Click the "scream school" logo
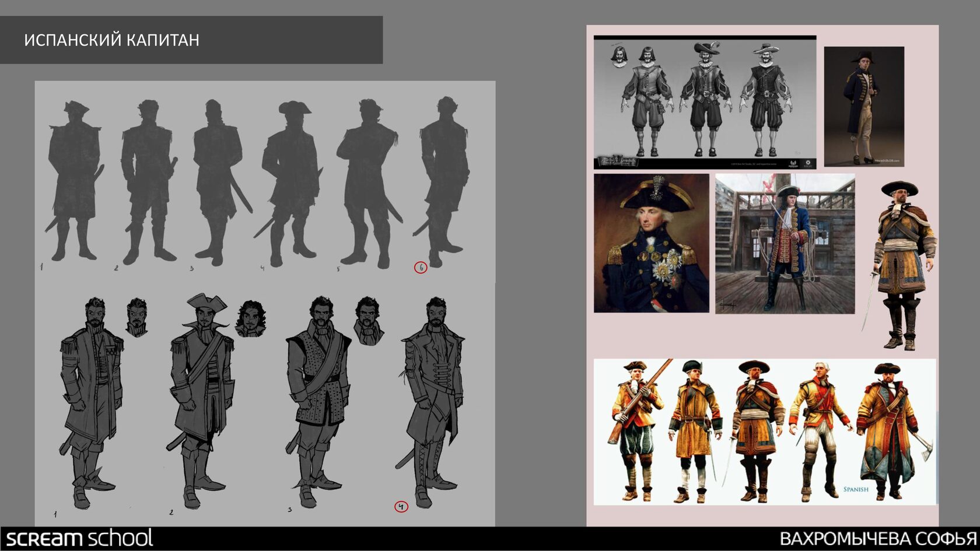 (80, 538)
